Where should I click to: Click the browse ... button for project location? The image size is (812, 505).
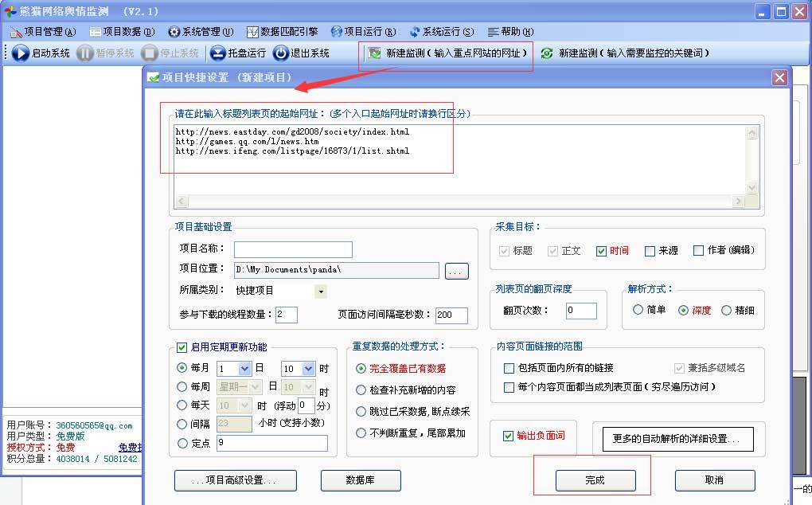(457, 272)
